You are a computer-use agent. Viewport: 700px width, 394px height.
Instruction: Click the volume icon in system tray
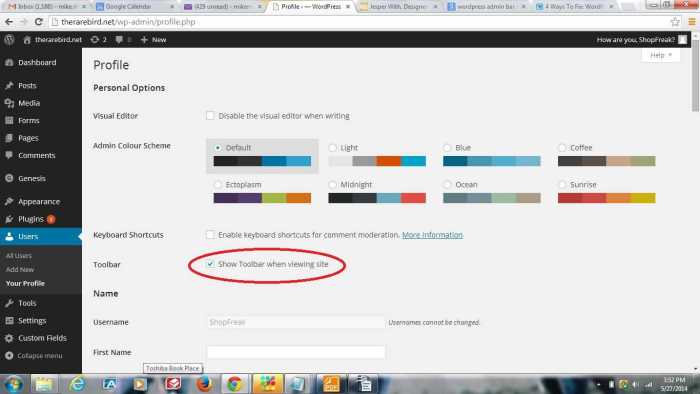[635, 385]
